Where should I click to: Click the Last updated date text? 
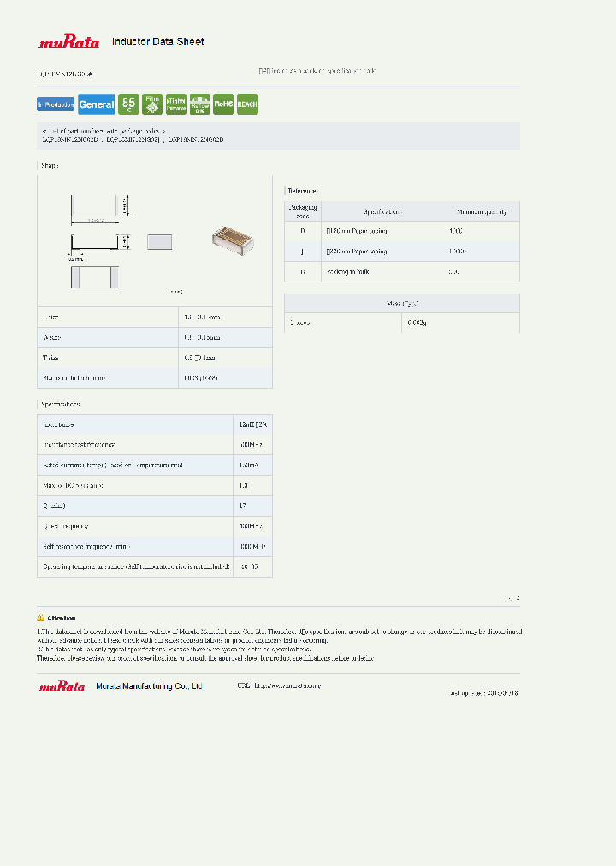[483, 692]
